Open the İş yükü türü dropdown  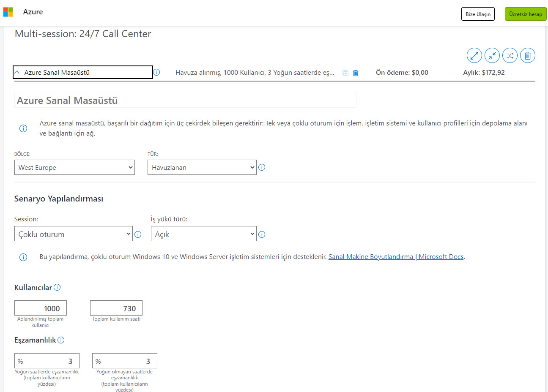click(x=203, y=234)
